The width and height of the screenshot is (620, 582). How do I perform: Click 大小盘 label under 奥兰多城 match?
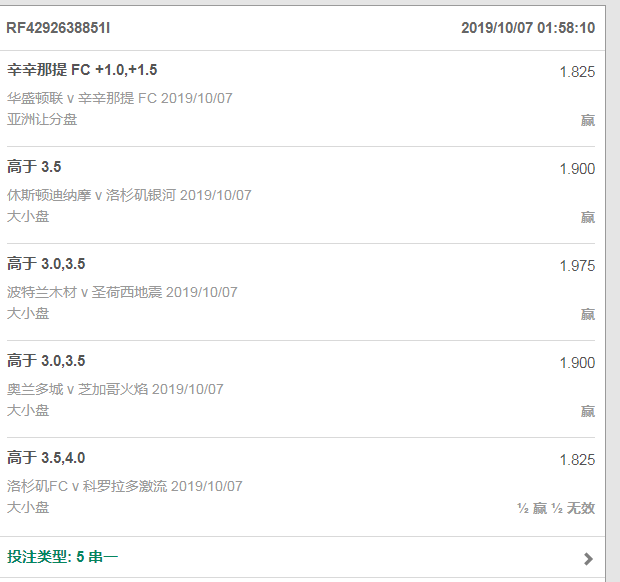point(28,410)
